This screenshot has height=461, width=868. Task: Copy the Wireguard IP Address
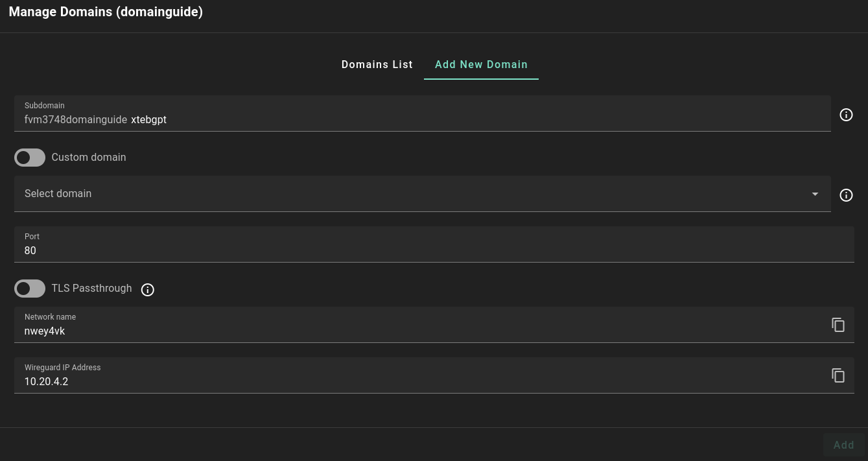coord(838,375)
